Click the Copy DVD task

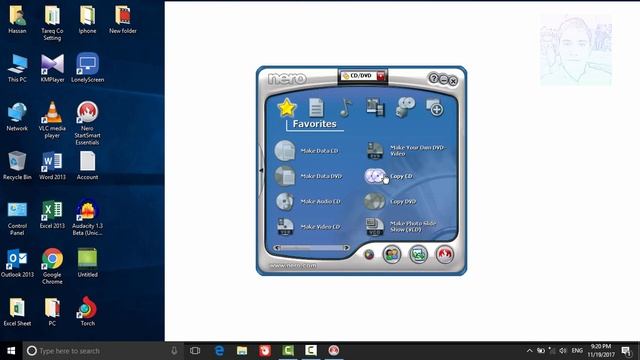tap(390, 201)
